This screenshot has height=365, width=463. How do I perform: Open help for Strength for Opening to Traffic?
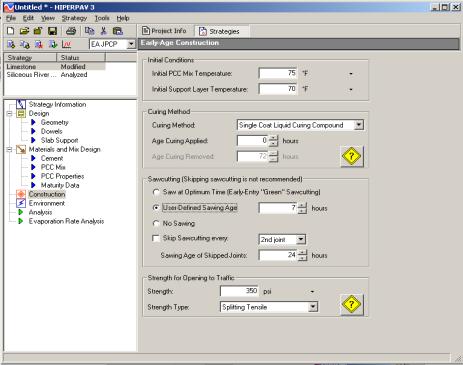pos(352,304)
